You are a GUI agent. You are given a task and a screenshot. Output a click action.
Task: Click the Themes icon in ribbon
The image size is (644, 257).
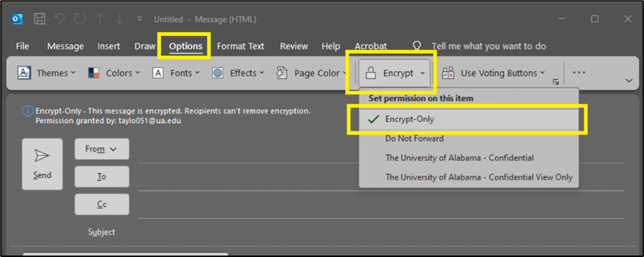click(x=24, y=73)
